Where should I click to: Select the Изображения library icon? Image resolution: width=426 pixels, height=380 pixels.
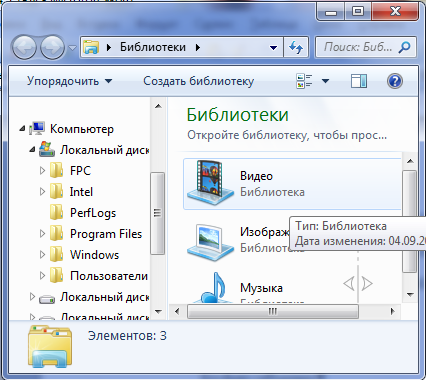[210, 242]
